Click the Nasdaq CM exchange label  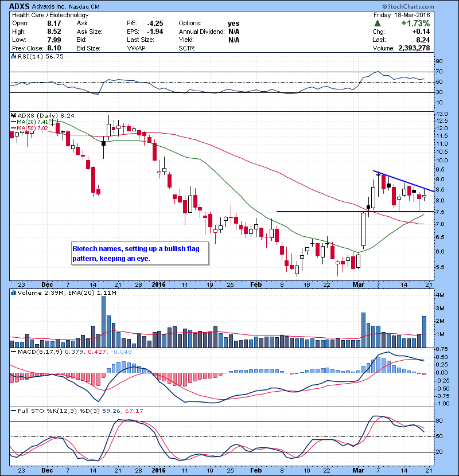coord(84,6)
